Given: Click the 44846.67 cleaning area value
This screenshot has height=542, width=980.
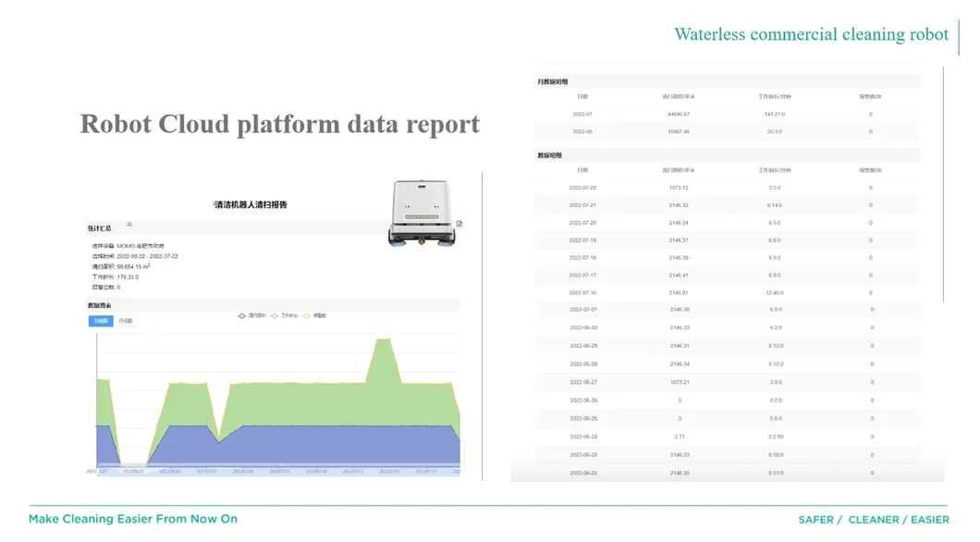Looking at the screenshot, I should click(x=679, y=114).
